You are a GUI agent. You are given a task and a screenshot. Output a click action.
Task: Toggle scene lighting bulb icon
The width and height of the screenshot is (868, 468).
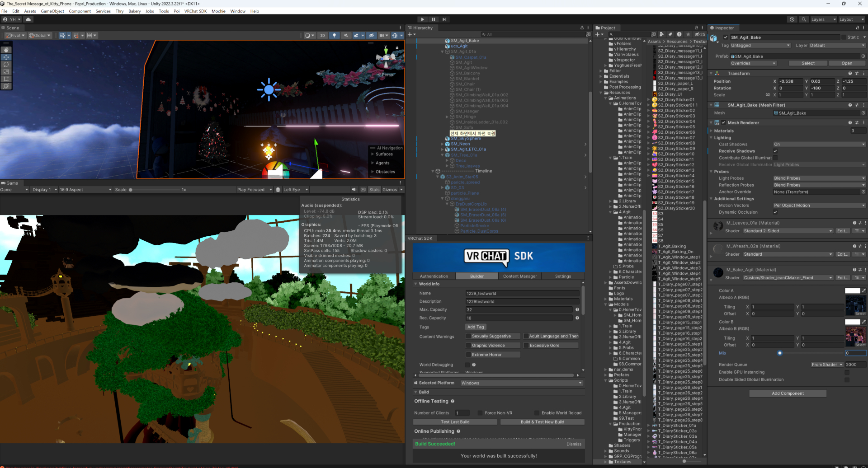click(x=334, y=36)
